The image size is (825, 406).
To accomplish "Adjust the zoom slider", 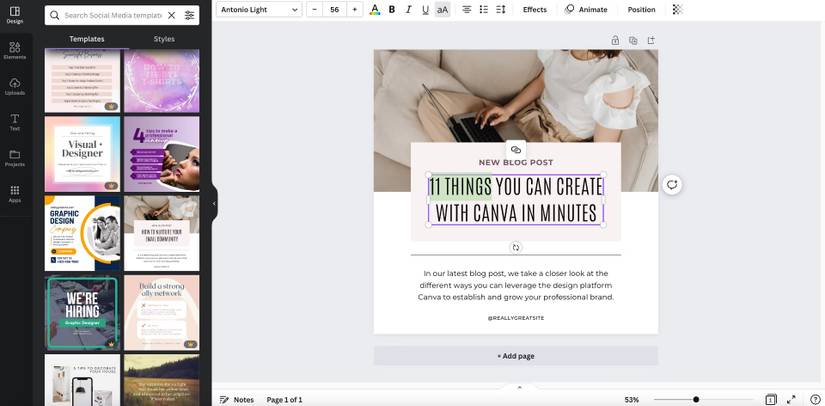I will pos(696,400).
